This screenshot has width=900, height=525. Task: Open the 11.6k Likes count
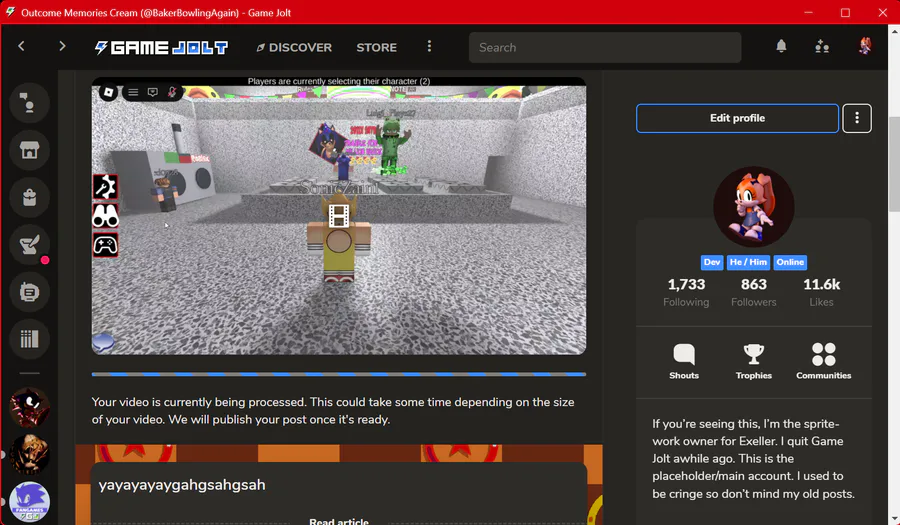tap(821, 292)
